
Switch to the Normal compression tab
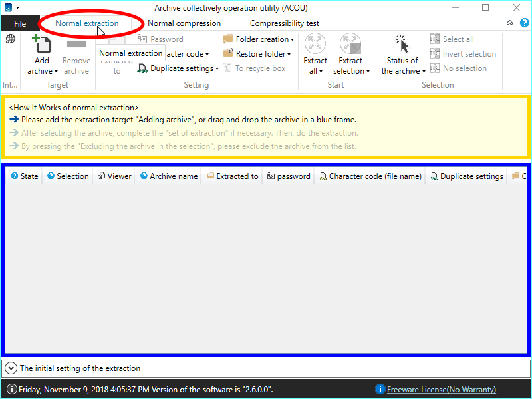[x=184, y=23]
